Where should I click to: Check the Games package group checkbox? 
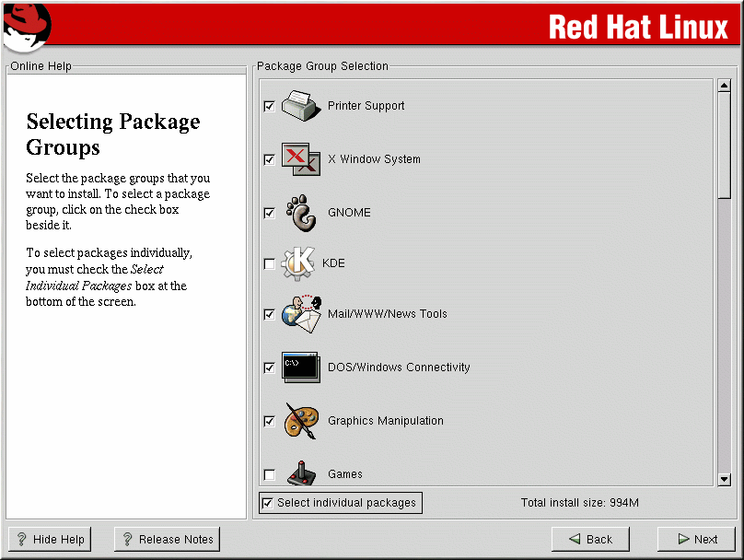point(269,474)
